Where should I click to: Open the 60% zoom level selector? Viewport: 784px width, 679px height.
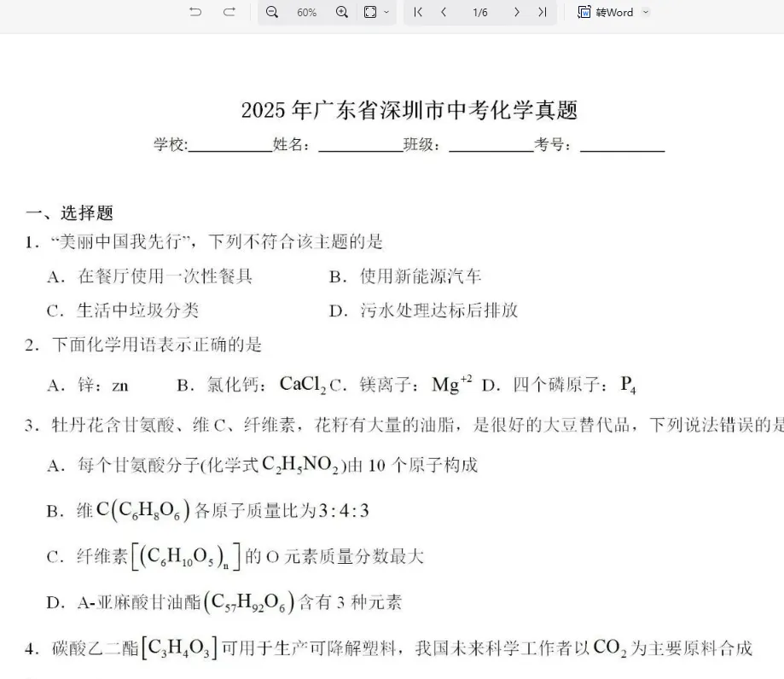307,13
